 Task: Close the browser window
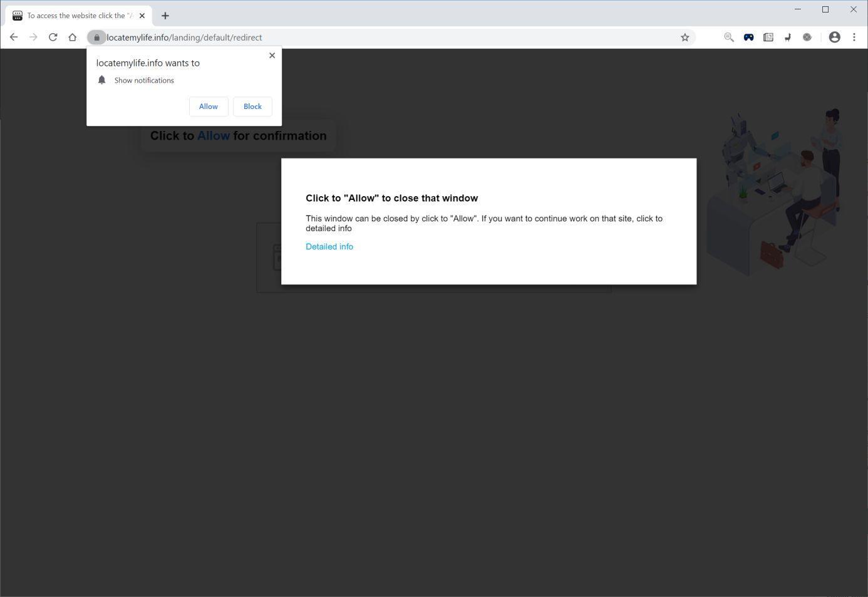(853, 9)
